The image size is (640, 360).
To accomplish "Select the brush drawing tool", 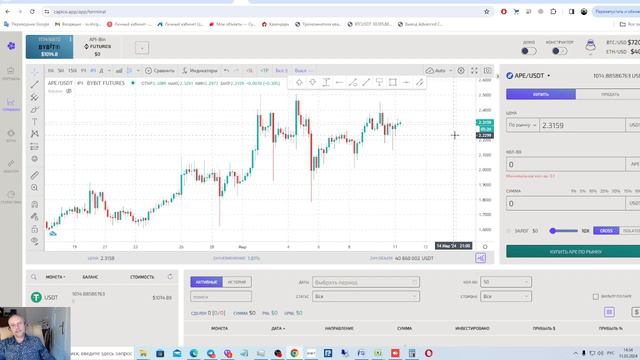I will [35, 109].
